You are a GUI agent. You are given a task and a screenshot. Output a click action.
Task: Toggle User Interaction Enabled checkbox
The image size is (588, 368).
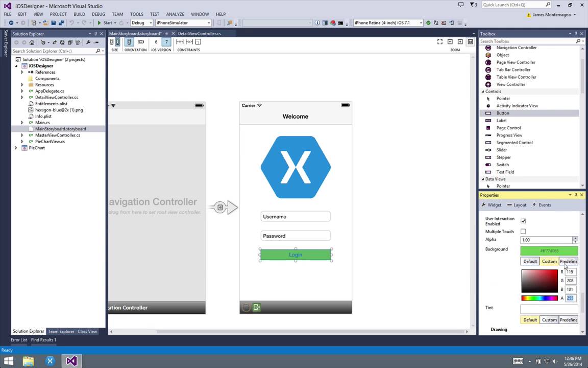point(523,221)
